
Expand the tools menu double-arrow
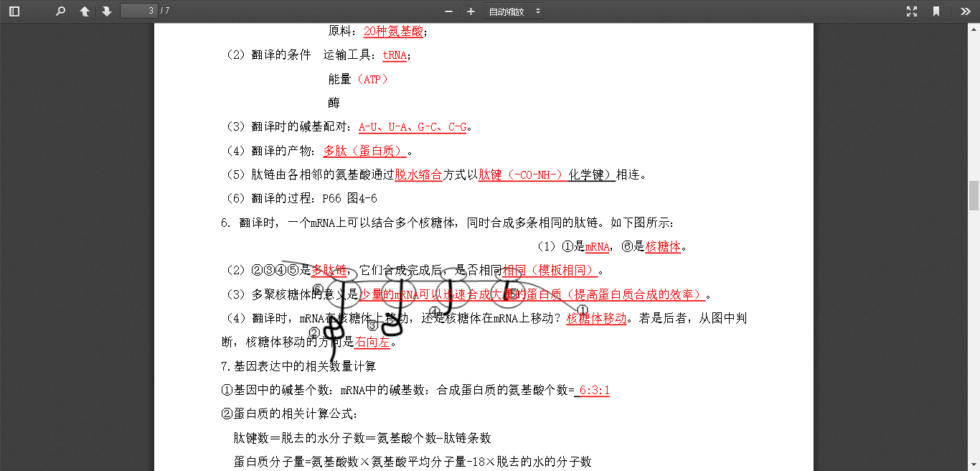965,11
